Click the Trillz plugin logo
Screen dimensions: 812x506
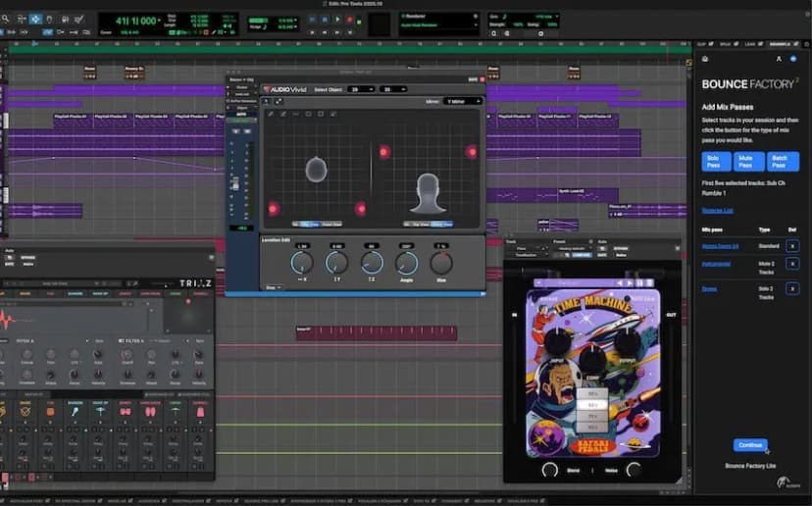click(x=195, y=283)
